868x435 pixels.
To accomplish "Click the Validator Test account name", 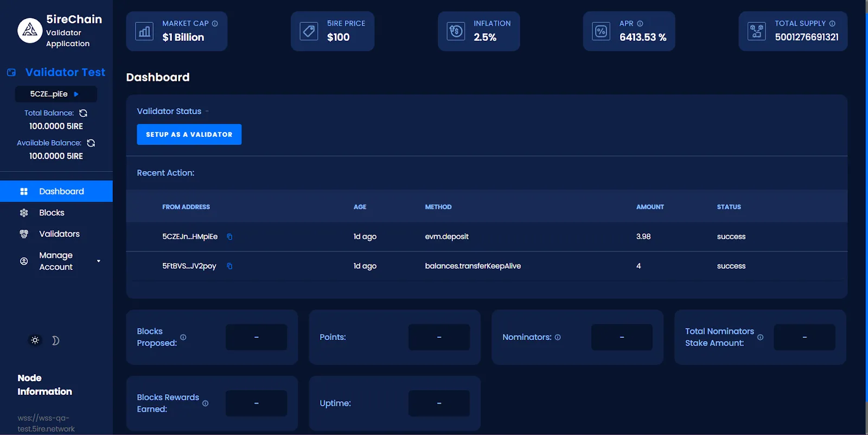I will coord(65,72).
